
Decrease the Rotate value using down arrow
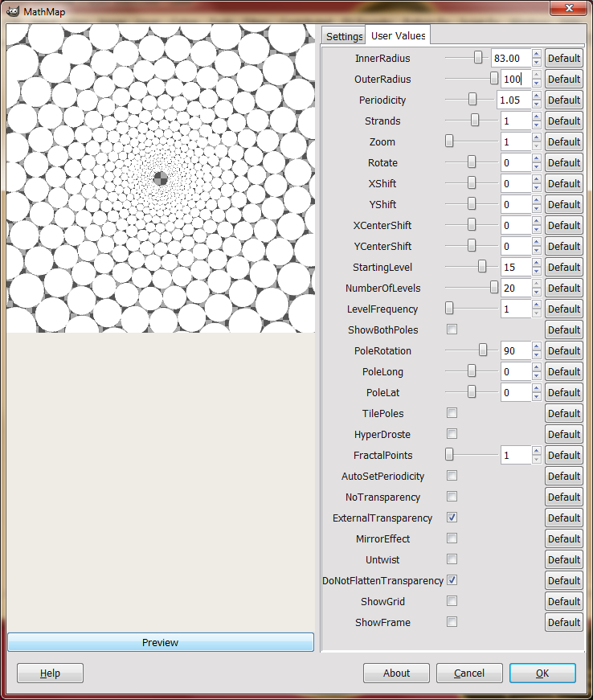tap(536, 167)
